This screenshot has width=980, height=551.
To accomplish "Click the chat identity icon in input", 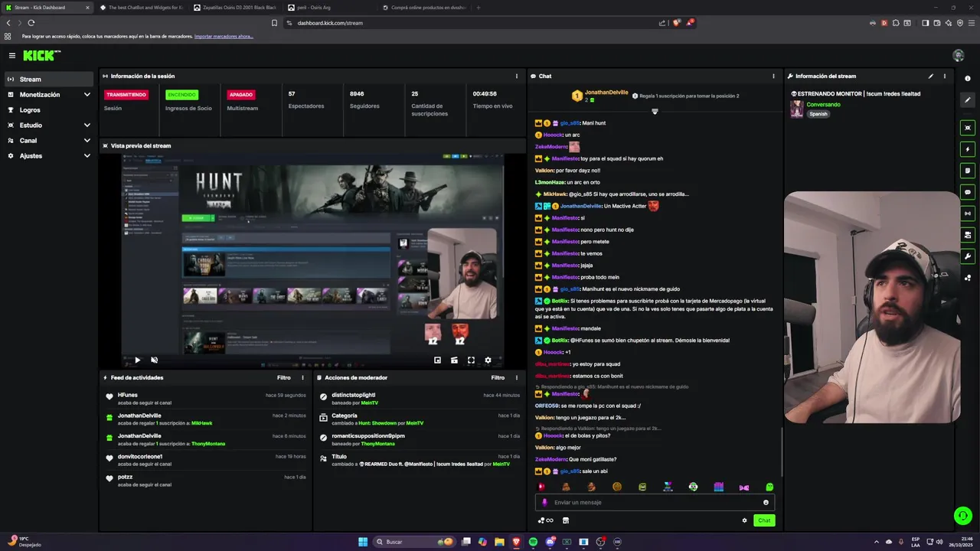I will tap(545, 503).
